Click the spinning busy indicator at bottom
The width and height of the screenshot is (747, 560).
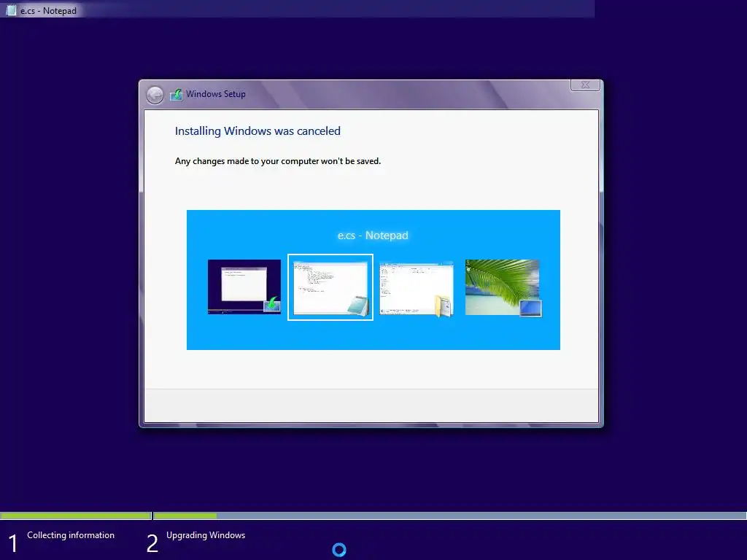pyautogui.click(x=338, y=550)
